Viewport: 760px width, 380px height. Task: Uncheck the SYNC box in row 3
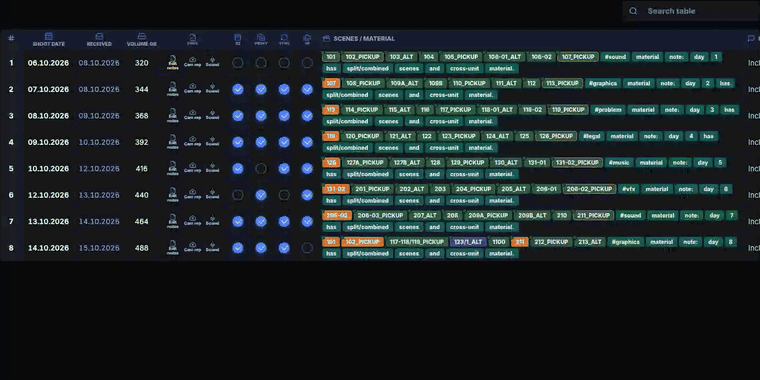[x=284, y=115]
